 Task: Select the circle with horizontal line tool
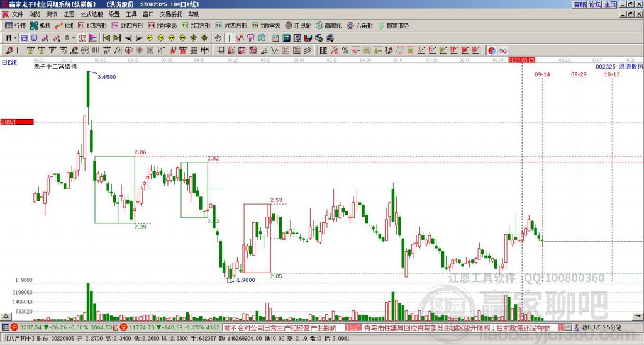coord(85,50)
